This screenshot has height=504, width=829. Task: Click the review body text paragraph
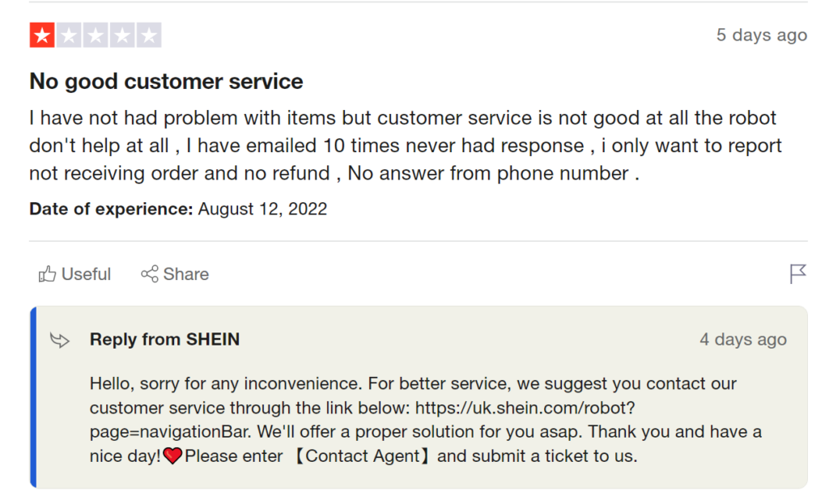[406, 146]
